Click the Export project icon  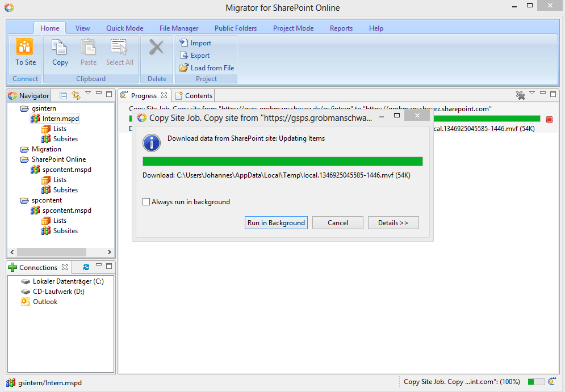point(184,56)
